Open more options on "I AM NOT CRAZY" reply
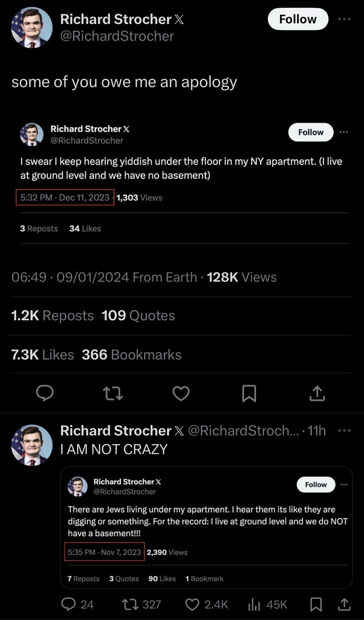This screenshot has height=620, width=364. (344, 431)
